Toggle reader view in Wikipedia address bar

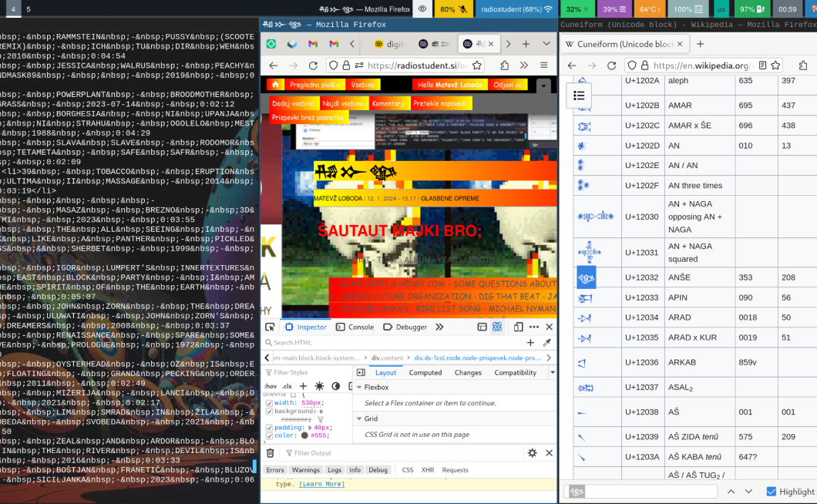point(762,66)
